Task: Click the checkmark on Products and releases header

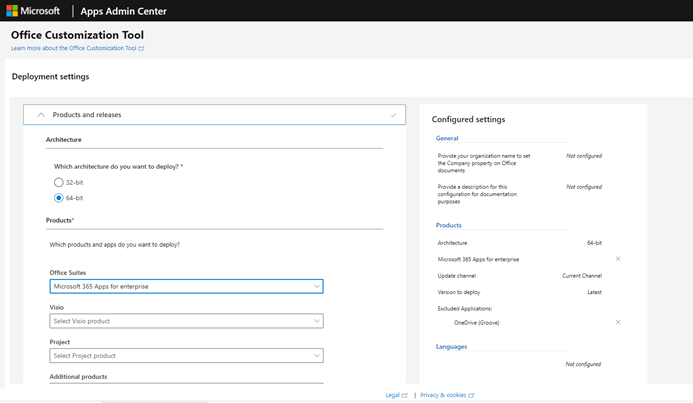Action: click(x=394, y=115)
